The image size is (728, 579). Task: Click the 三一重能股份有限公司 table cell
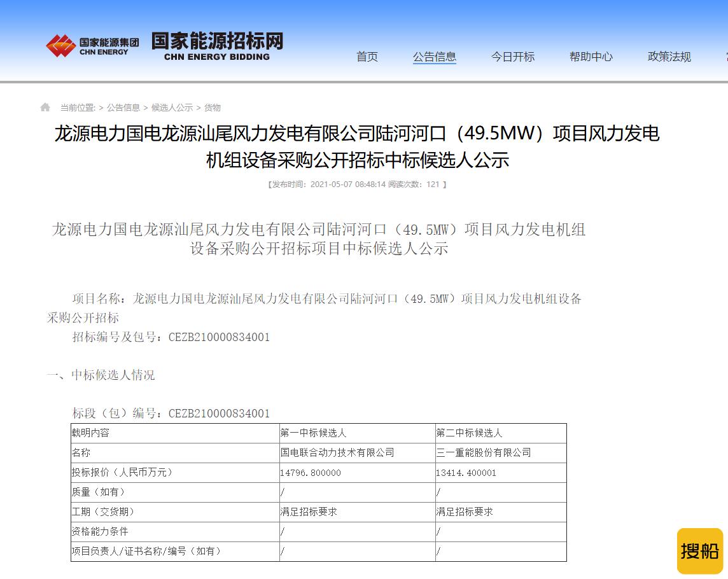(x=500, y=453)
